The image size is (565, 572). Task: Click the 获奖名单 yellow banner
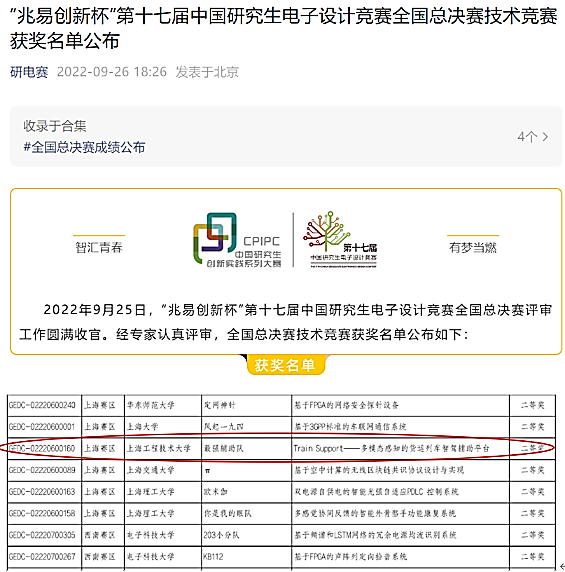coord(286,365)
